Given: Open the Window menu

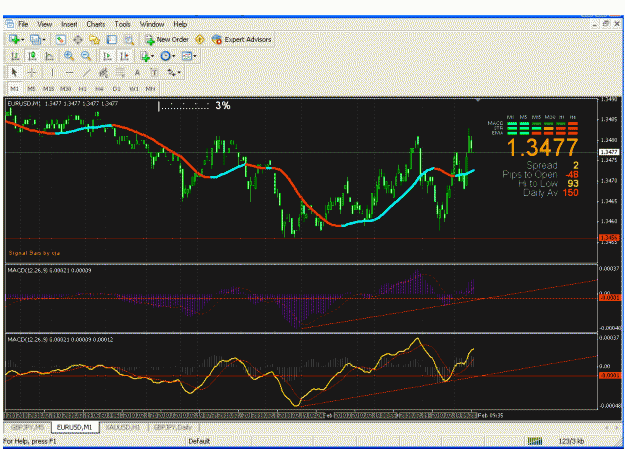Looking at the screenshot, I should [x=152, y=24].
